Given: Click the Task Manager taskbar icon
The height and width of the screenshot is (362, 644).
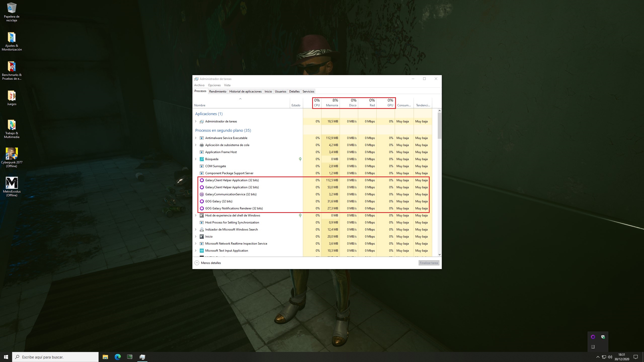Looking at the screenshot, I should [142, 357].
